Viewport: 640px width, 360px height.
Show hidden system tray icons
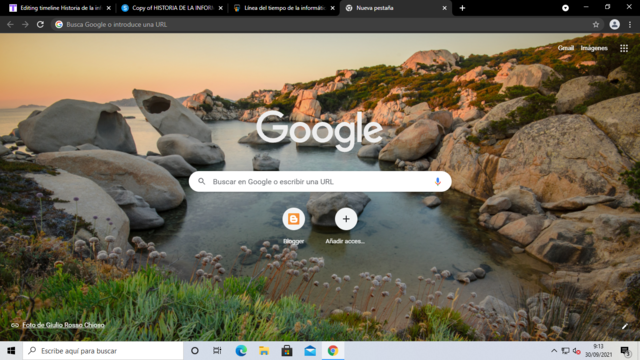tap(554, 351)
